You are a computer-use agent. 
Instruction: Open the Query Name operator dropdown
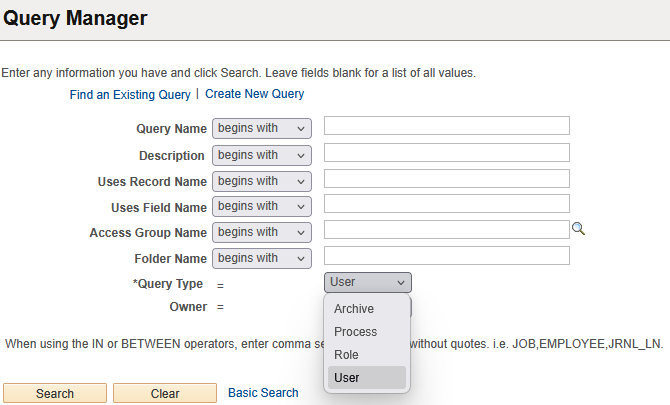pyautogui.click(x=262, y=129)
